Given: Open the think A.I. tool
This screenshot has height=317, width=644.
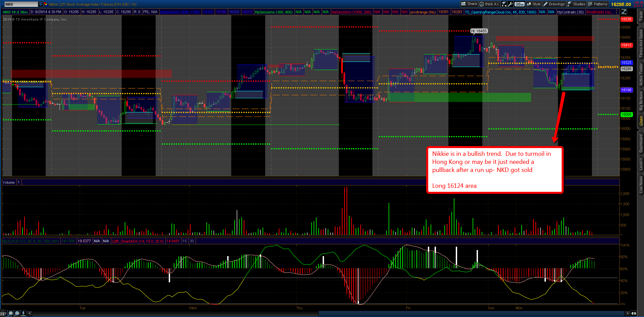Looking at the screenshot, I should pyautogui.click(x=489, y=4).
